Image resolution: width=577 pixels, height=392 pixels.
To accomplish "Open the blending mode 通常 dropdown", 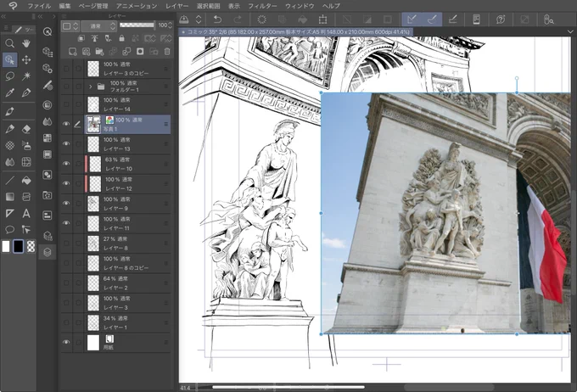I will 98,26.
